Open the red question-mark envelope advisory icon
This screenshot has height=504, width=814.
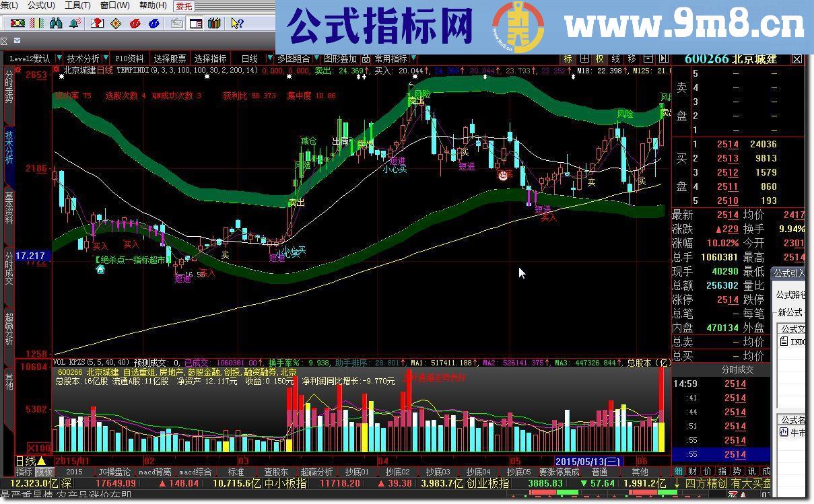(x=97, y=24)
